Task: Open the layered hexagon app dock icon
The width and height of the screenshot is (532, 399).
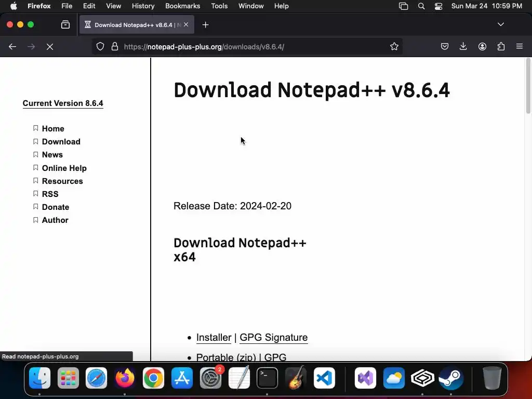Action: [x=422, y=378]
